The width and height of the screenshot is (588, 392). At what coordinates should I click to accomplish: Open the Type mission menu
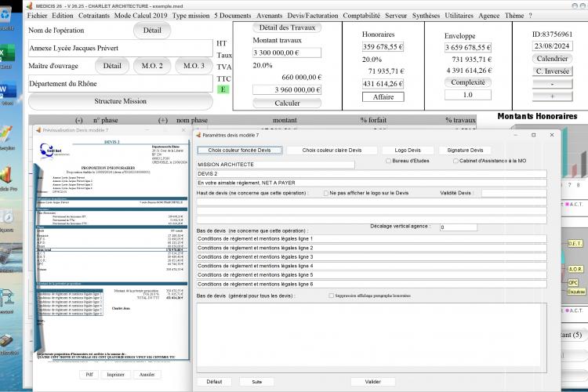191,16
